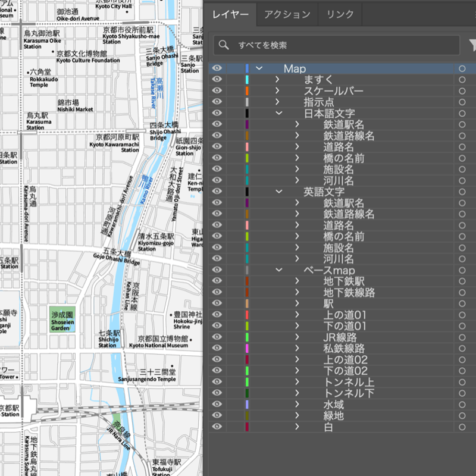Target the 地下鉄駅 sublayer via its circle

pos(462,281)
